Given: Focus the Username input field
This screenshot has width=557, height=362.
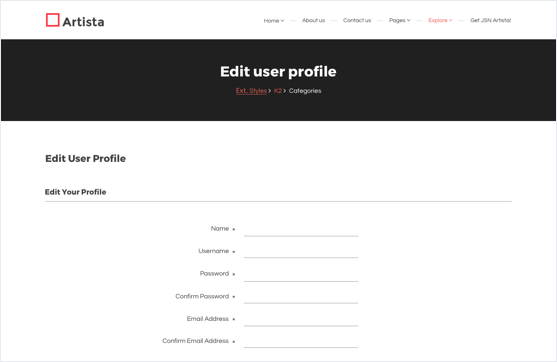Looking at the screenshot, I should tap(301, 251).
